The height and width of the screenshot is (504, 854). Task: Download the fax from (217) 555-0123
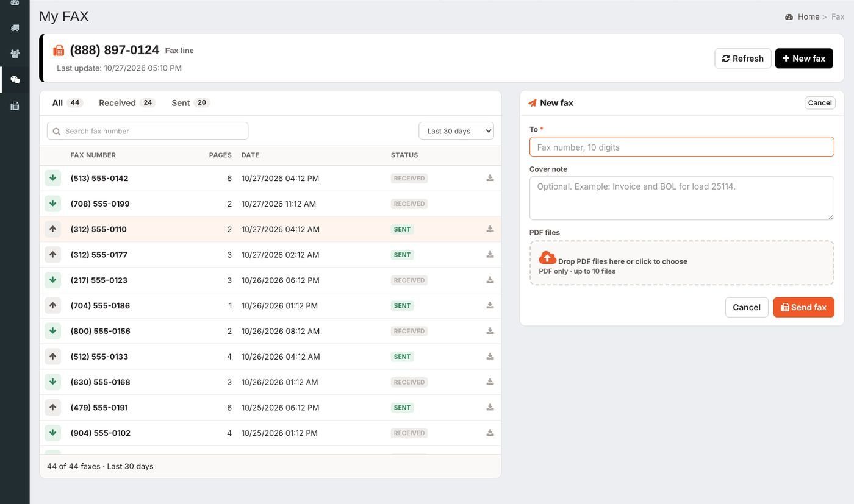pyautogui.click(x=490, y=280)
